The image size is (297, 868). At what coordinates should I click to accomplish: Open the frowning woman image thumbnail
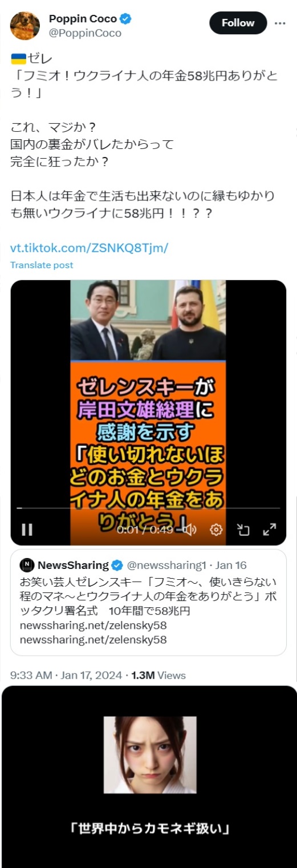coord(150,754)
